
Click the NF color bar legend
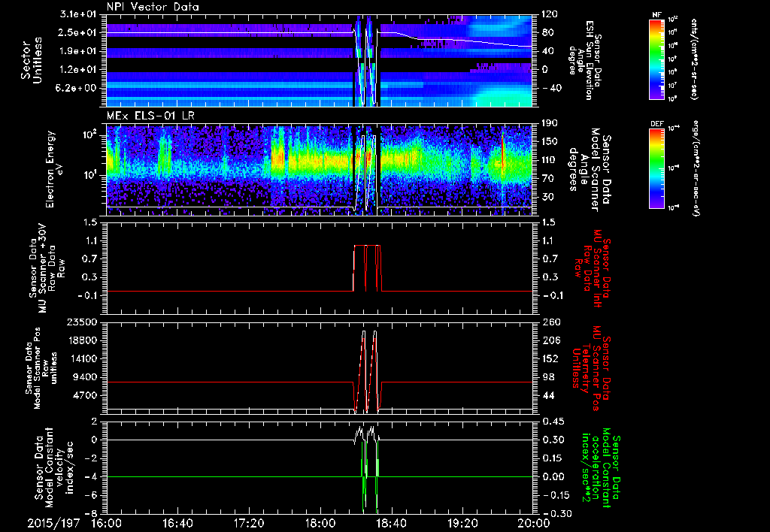[656, 59]
